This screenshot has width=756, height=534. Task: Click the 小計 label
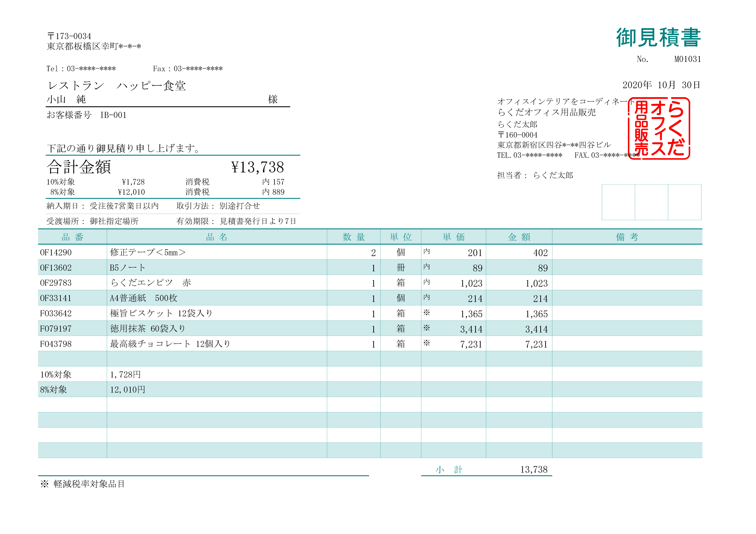449,470
